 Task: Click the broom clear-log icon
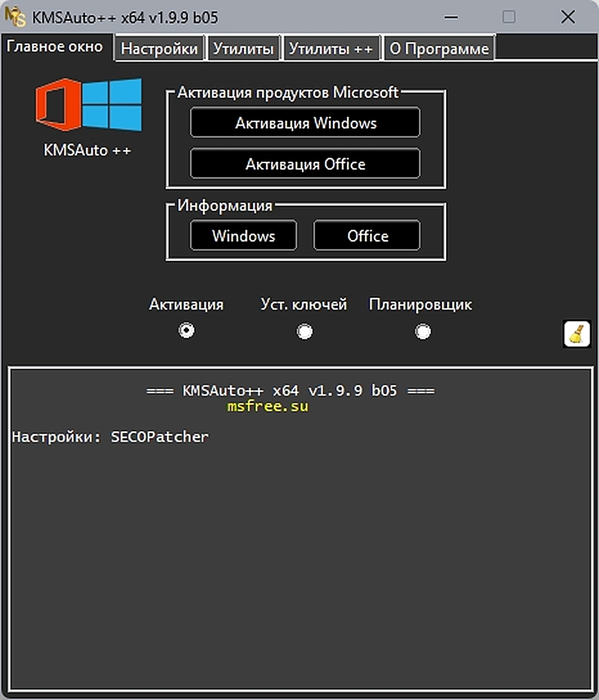[577, 334]
